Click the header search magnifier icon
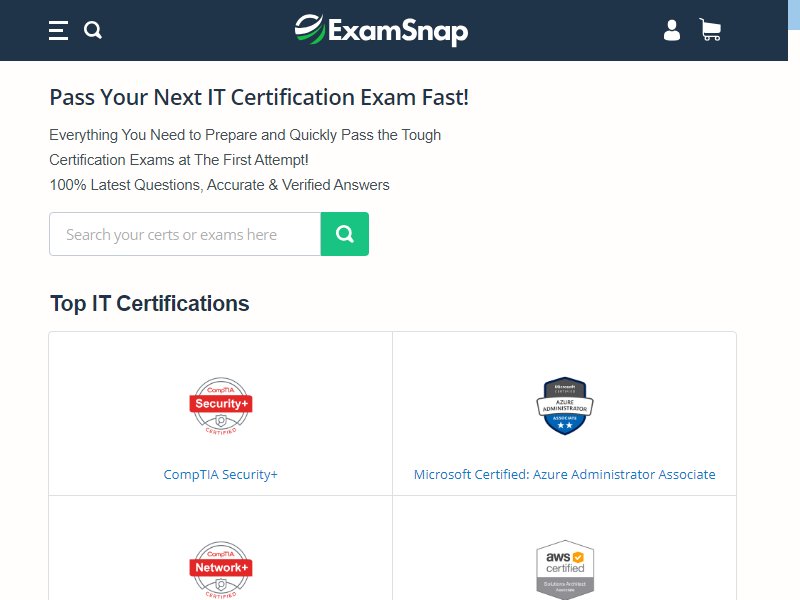Screen dimensions: 800x600 click(93, 30)
